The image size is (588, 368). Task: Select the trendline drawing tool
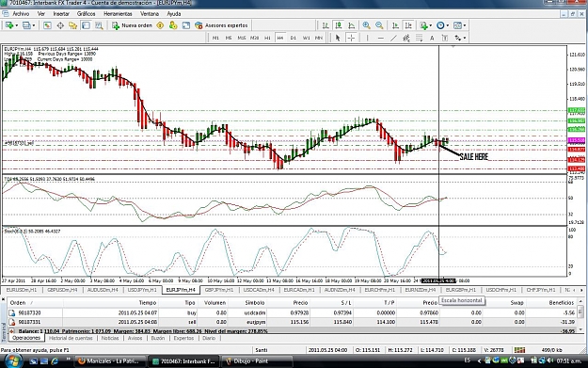393,38
